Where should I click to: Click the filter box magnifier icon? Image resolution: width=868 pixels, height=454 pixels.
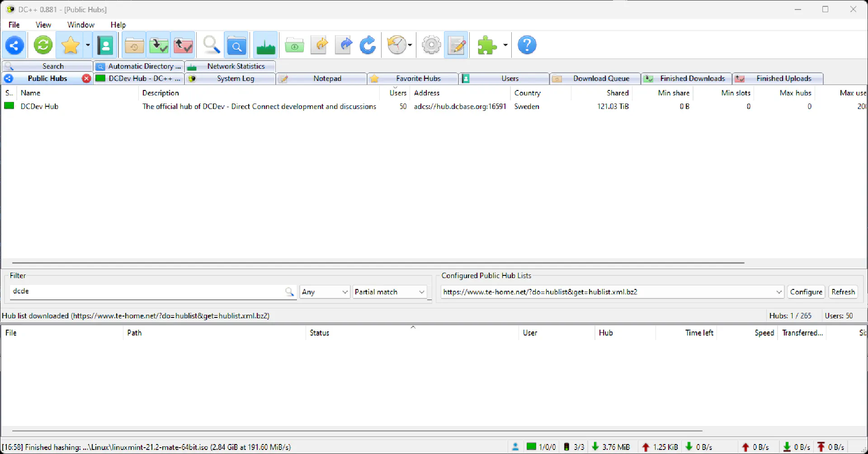pos(289,292)
